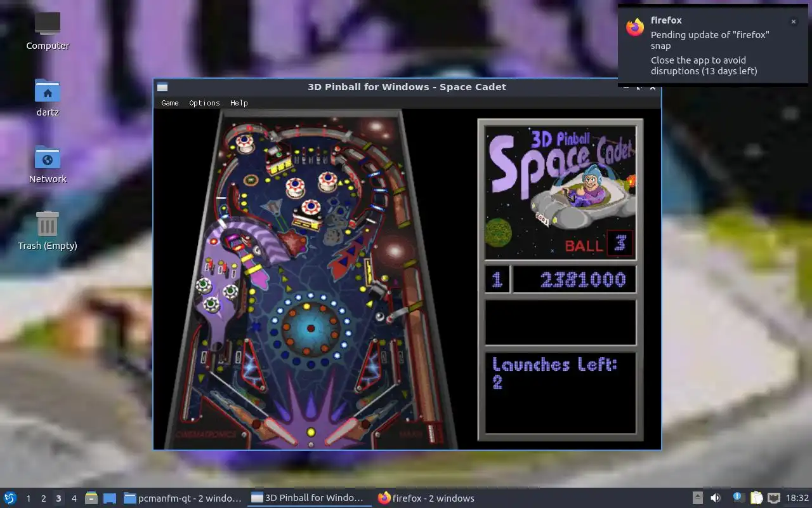Viewport: 812px width, 508px height.
Task: Select the Trash (Empty) desktop icon
Action: 48,231
